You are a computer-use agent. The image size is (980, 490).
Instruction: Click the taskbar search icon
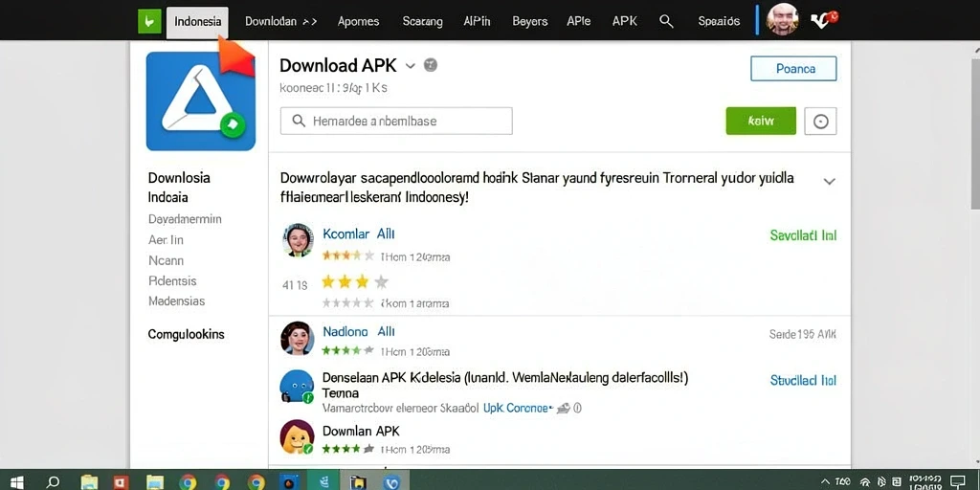[54, 482]
